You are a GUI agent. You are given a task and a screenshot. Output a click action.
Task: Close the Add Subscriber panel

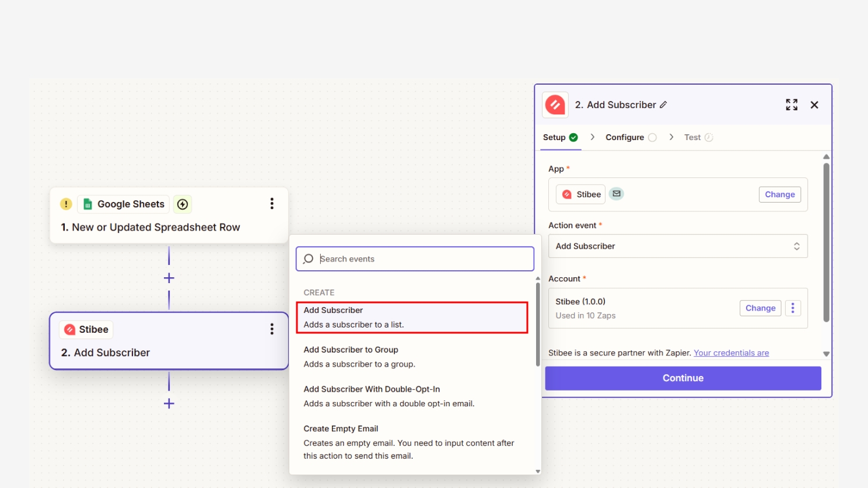(x=814, y=105)
